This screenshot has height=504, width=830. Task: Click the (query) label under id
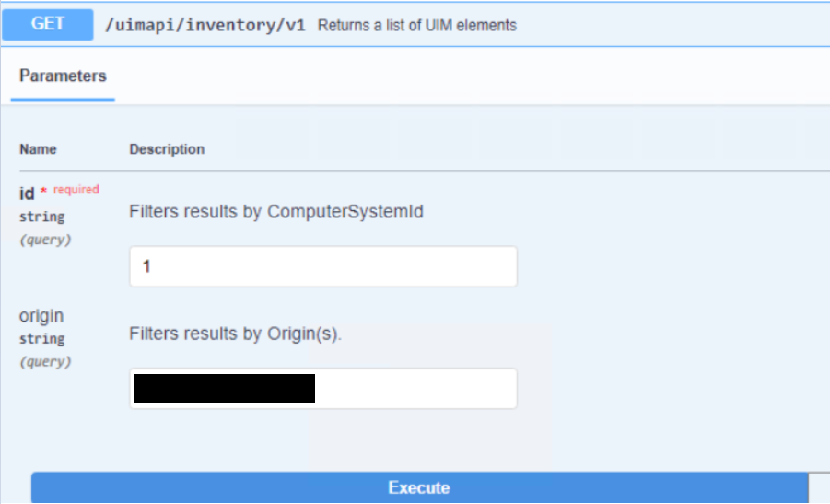coord(45,239)
